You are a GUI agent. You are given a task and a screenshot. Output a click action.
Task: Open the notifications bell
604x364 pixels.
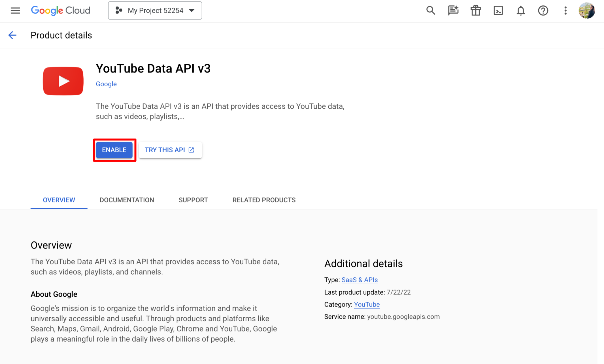520,10
